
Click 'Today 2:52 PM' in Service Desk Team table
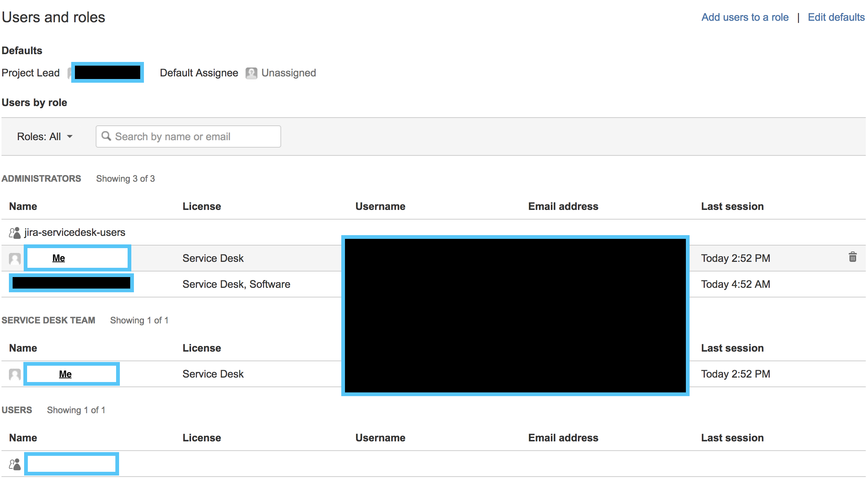tap(736, 374)
